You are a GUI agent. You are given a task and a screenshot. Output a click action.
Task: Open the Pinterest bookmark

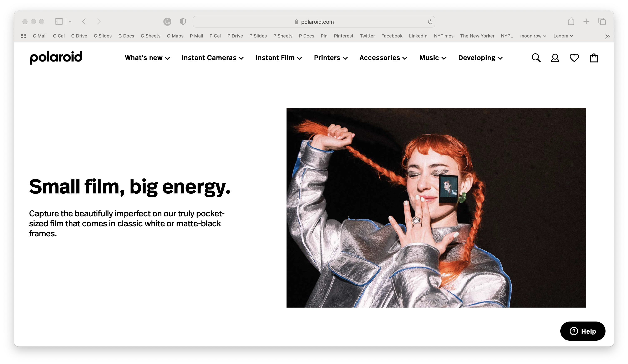pyautogui.click(x=343, y=36)
